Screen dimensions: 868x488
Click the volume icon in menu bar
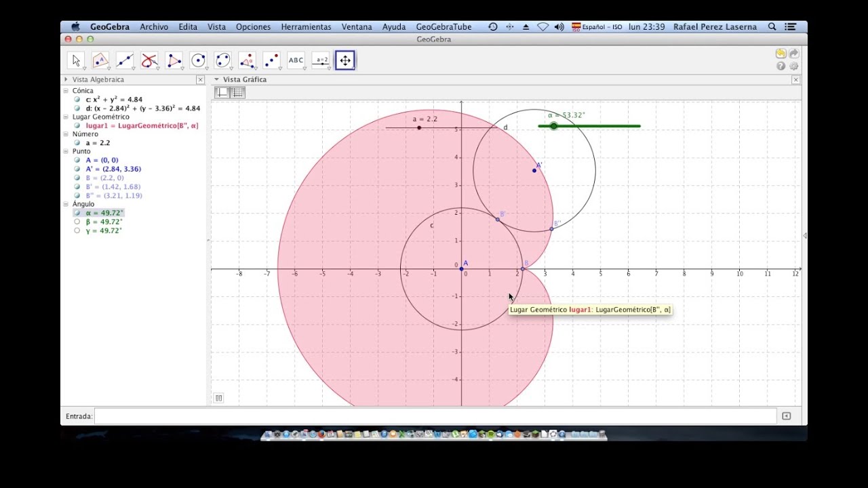point(559,27)
